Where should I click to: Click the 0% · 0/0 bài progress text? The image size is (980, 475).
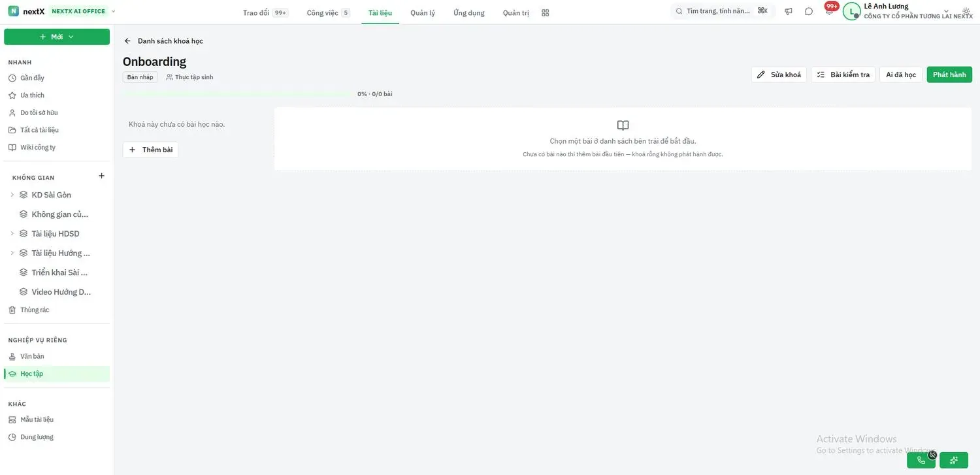tap(375, 94)
